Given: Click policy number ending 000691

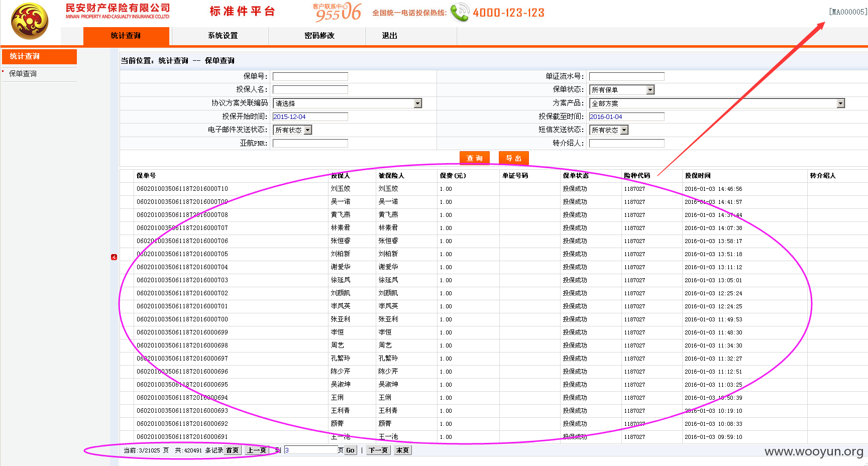Looking at the screenshot, I should point(182,437).
